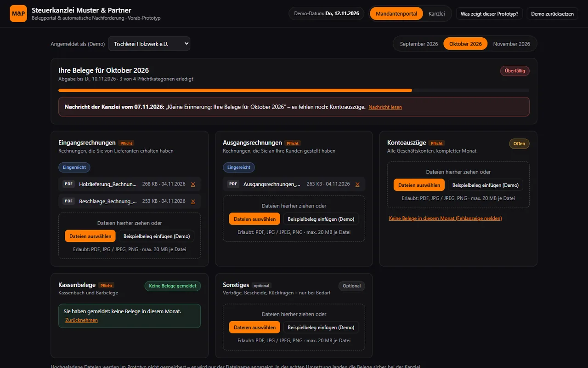Remove the Ausgangsrechnungen PDF file
The height and width of the screenshot is (368, 588).
(x=357, y=184)
